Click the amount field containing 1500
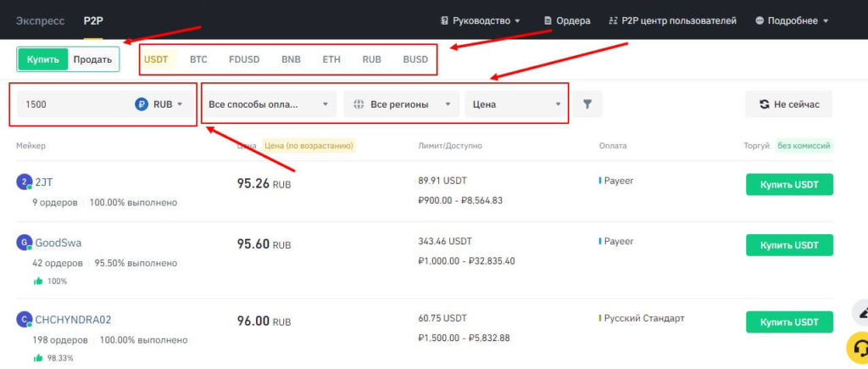 click(x=72, y=104)
